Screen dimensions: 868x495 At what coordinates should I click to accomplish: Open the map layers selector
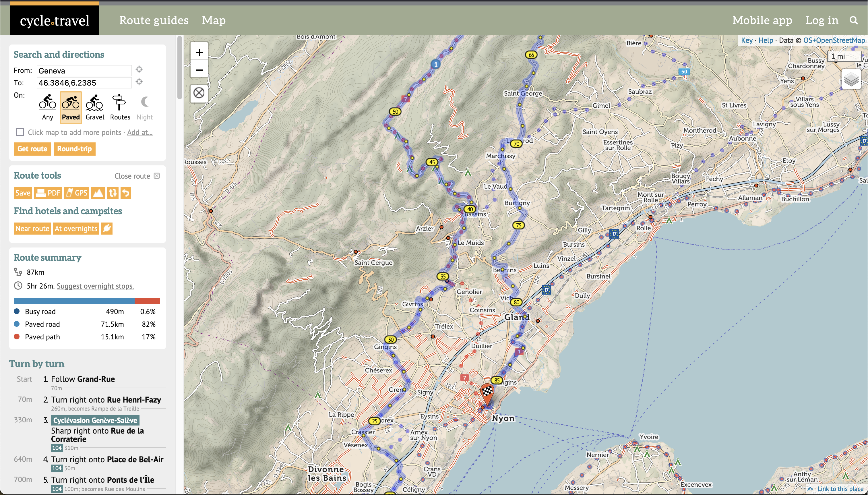click(851, 80)
